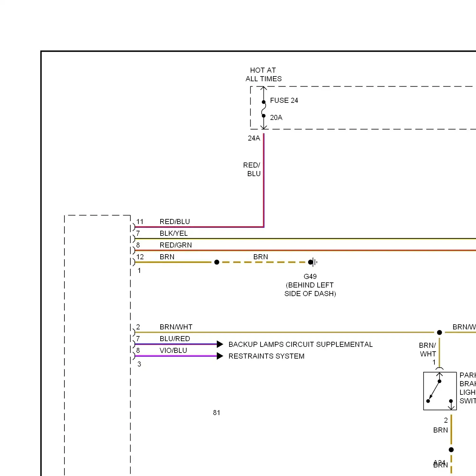Click the park brake light switch symbol
The image size is (476, 476).
440,391
